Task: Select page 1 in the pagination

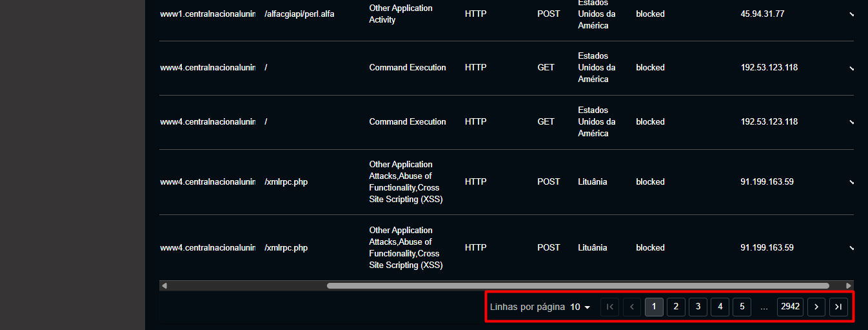Action: (x=654, y=307)
